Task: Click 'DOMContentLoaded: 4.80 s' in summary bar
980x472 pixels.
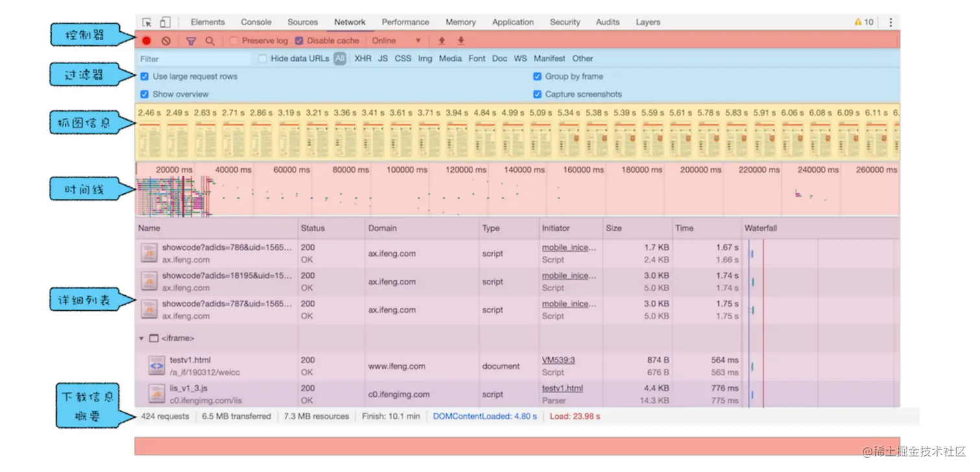Action: 485,416
